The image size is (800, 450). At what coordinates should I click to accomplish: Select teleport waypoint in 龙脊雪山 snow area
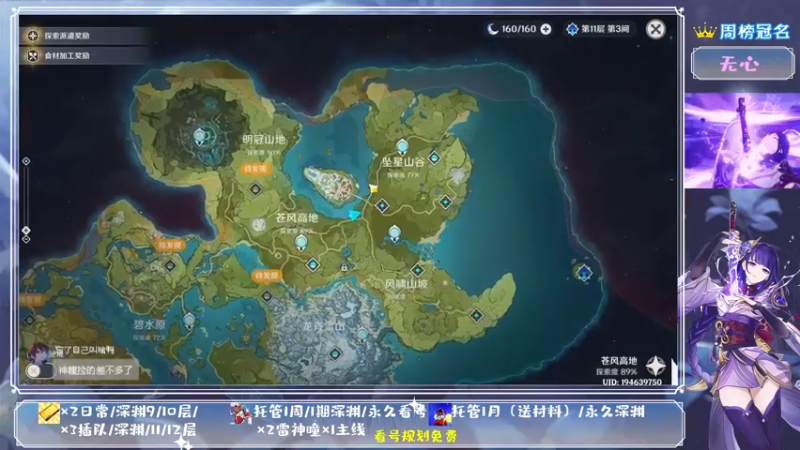point(362,335)
